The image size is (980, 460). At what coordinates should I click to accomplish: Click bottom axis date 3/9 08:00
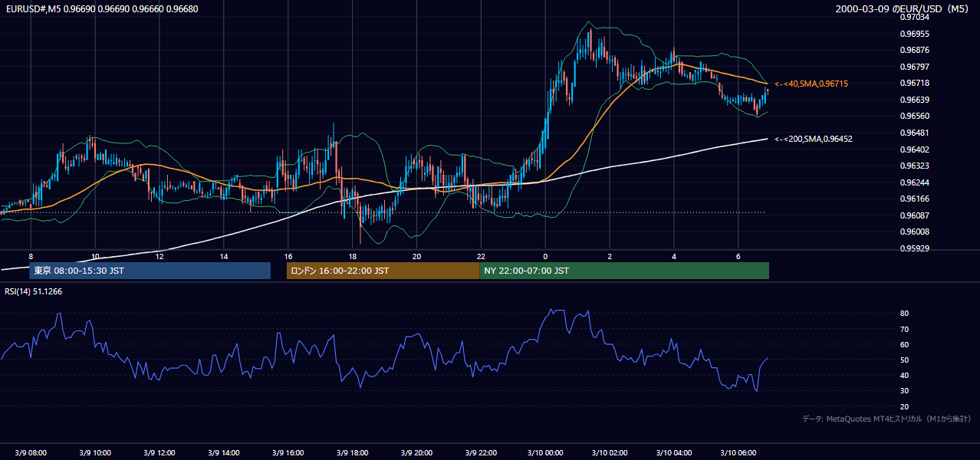31,452
